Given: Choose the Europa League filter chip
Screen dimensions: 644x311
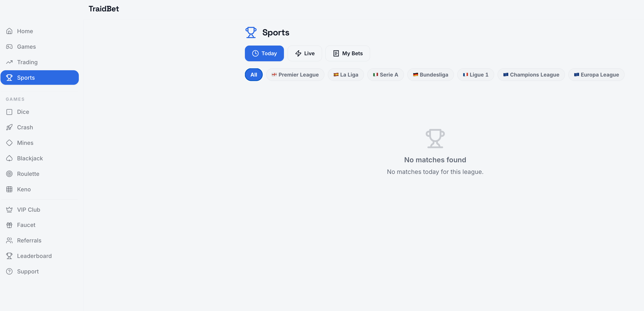Looking at the screenshot, I should [x=596, y=75].
